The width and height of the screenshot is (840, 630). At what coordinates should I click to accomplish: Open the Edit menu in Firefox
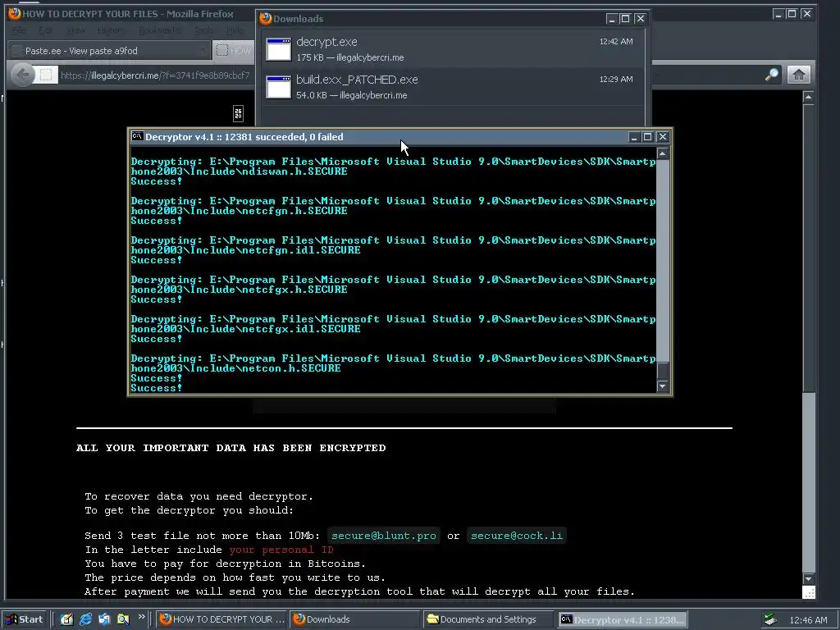pos(46,30)
